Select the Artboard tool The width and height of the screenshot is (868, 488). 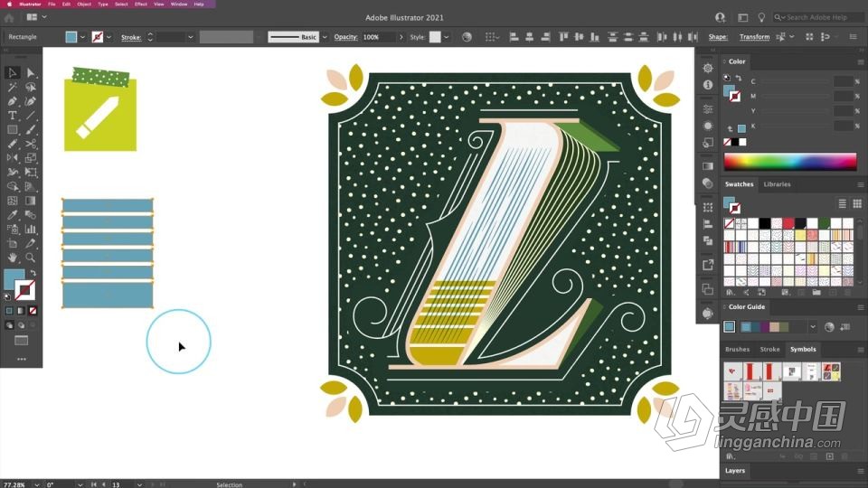tap(12, 243)
